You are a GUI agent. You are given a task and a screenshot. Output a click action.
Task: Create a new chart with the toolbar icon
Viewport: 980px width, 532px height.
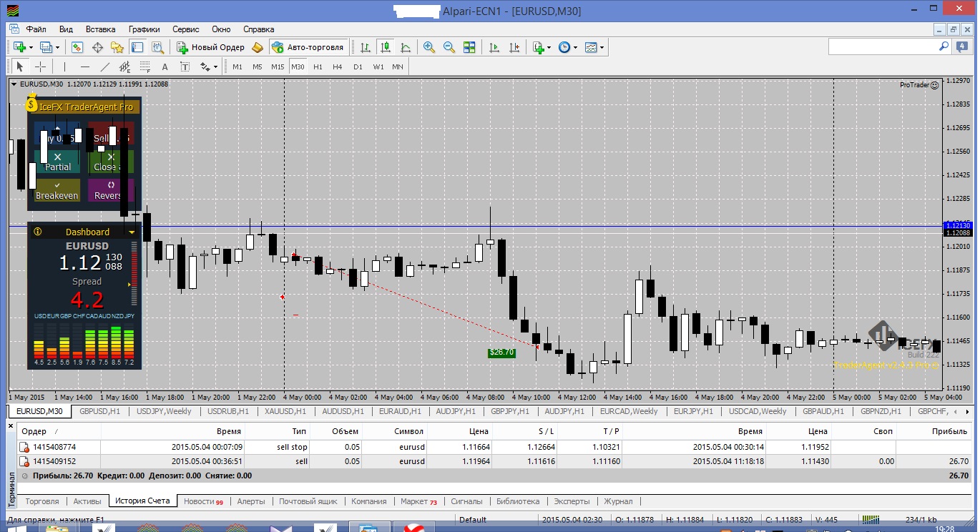(19, 47)
